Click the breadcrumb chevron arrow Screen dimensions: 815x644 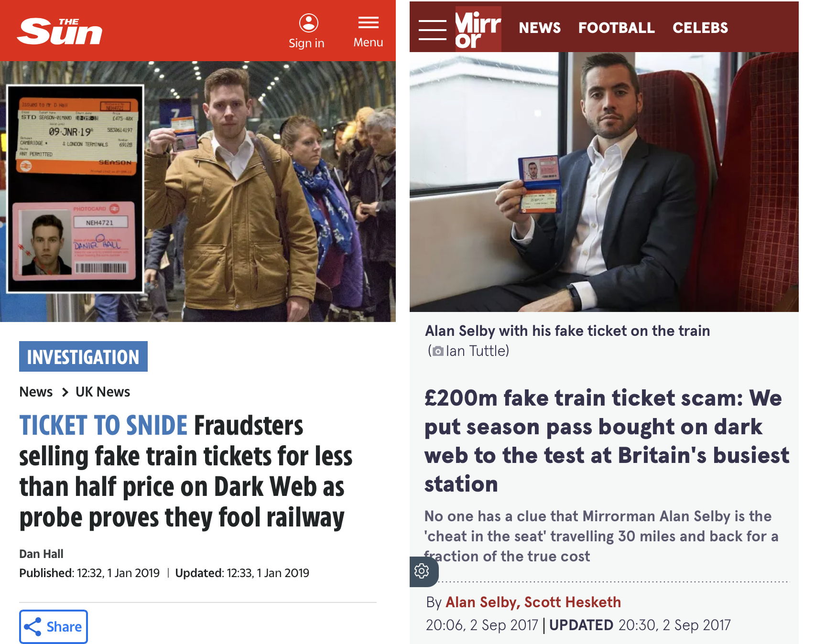65,392
